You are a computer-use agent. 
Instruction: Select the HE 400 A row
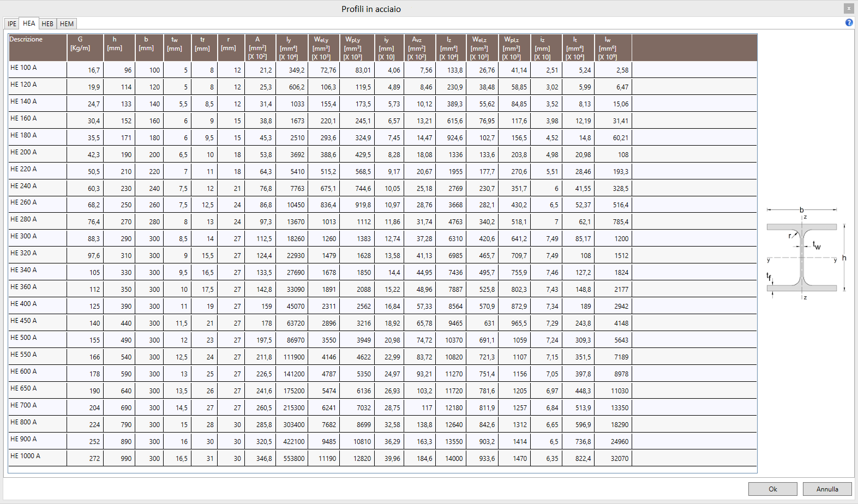[383, 306]
